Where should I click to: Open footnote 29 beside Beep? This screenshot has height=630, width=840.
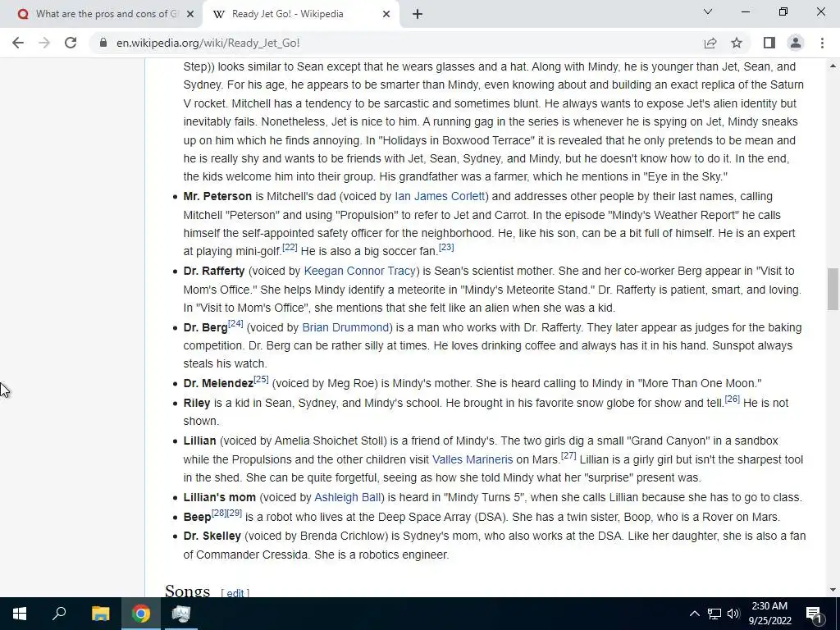(x=234, y=513)
